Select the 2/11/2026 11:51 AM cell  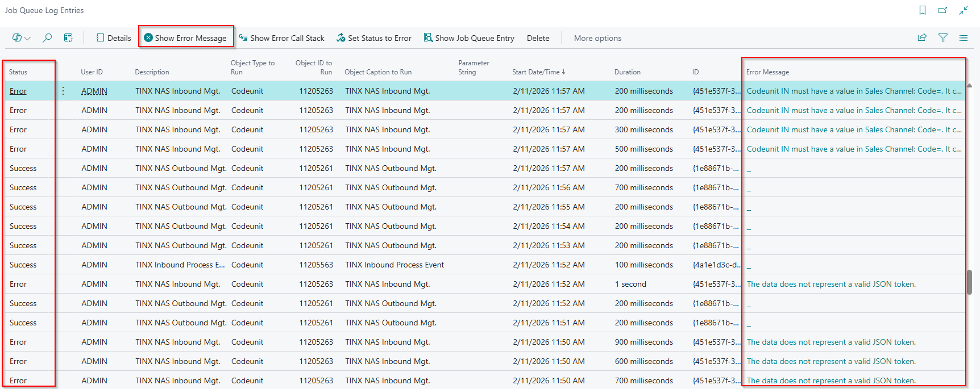point(549,323)
